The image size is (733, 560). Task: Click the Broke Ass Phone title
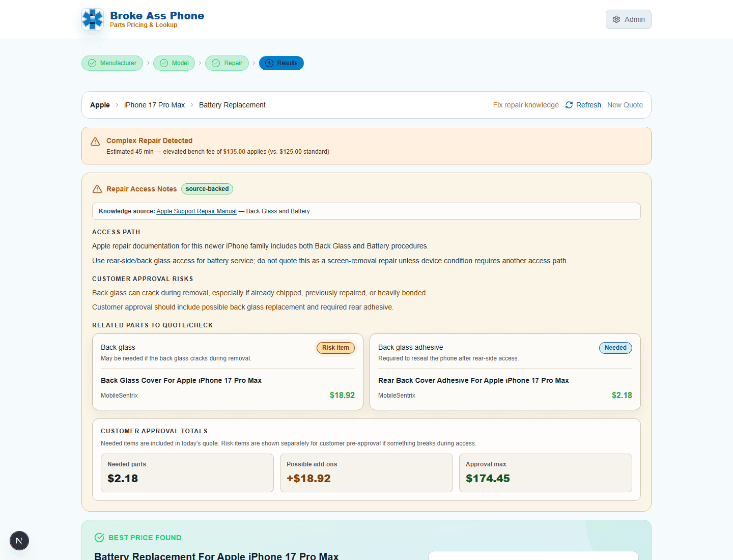[x=157, y=16]
